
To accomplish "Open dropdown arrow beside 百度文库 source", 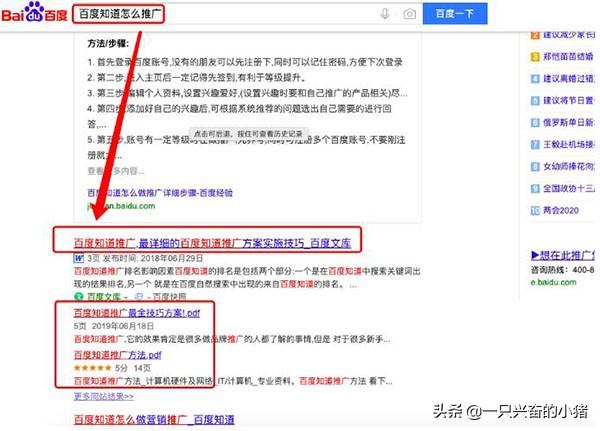I will coord(126,297).
